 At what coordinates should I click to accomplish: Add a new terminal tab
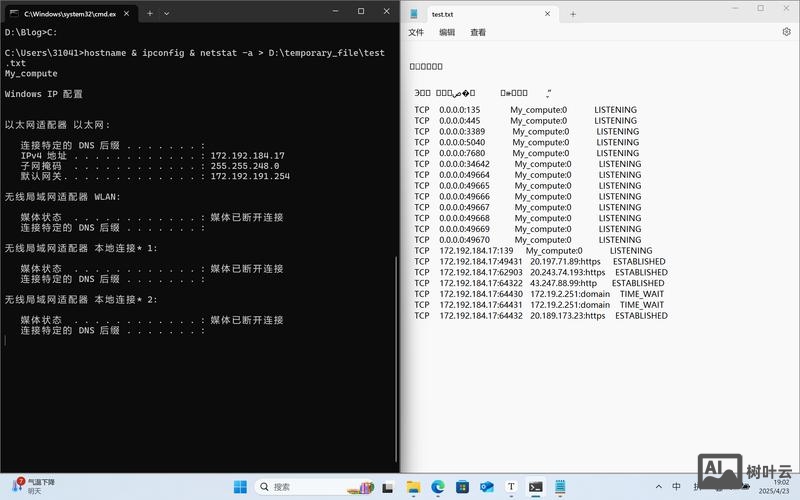[x=149, y=14]
